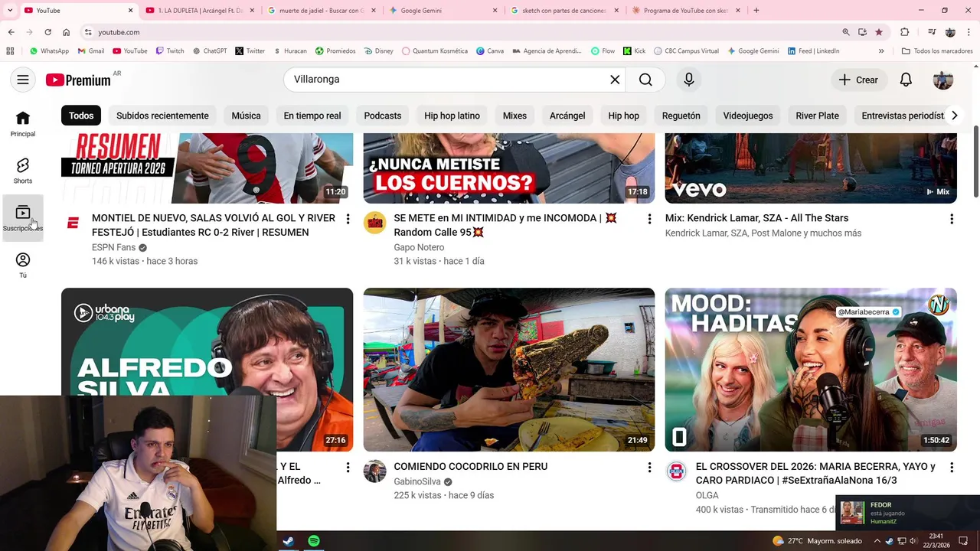This screenshot has height=551, width=980.
Task: Start voice search with the microphone
Action: click(688, 80)
